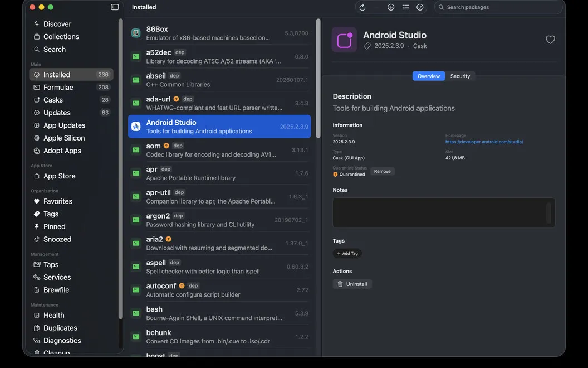Open the Tags sidebar item
Image resolution: width=588 pixels, height=368 pixels.
[71, 214]
